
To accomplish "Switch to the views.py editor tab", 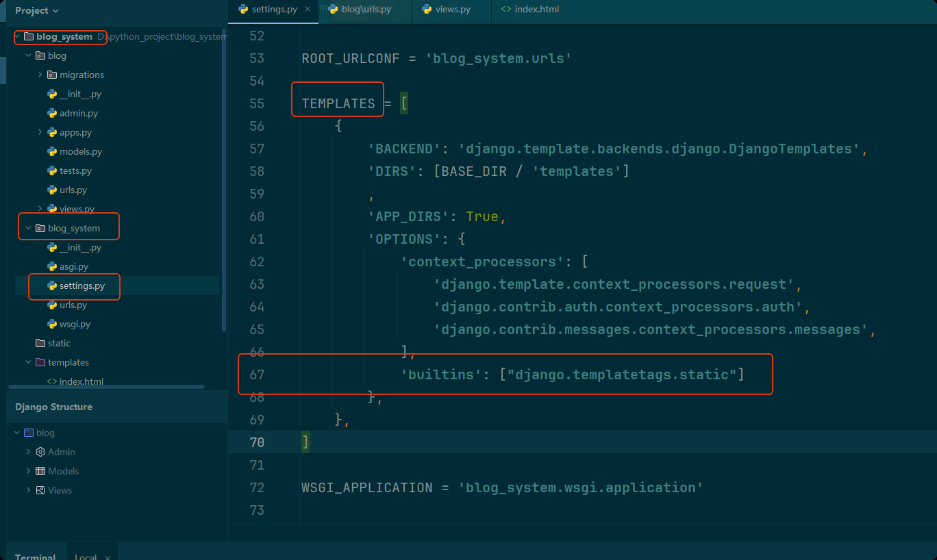I will [x=453, y=10].
